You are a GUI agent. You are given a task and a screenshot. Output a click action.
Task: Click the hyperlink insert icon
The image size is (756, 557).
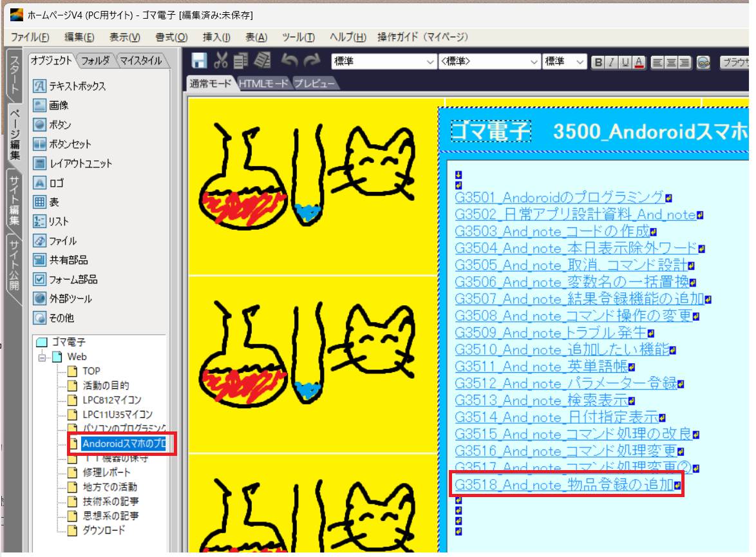[703, 62]
